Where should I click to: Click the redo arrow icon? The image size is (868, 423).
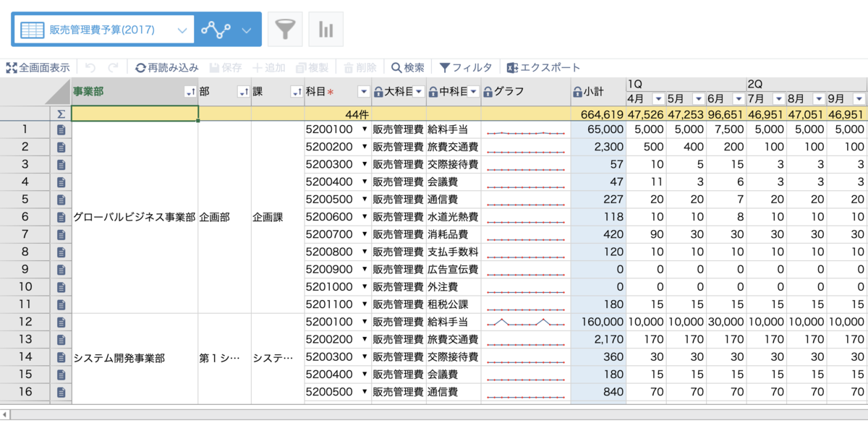coord(113,67)
